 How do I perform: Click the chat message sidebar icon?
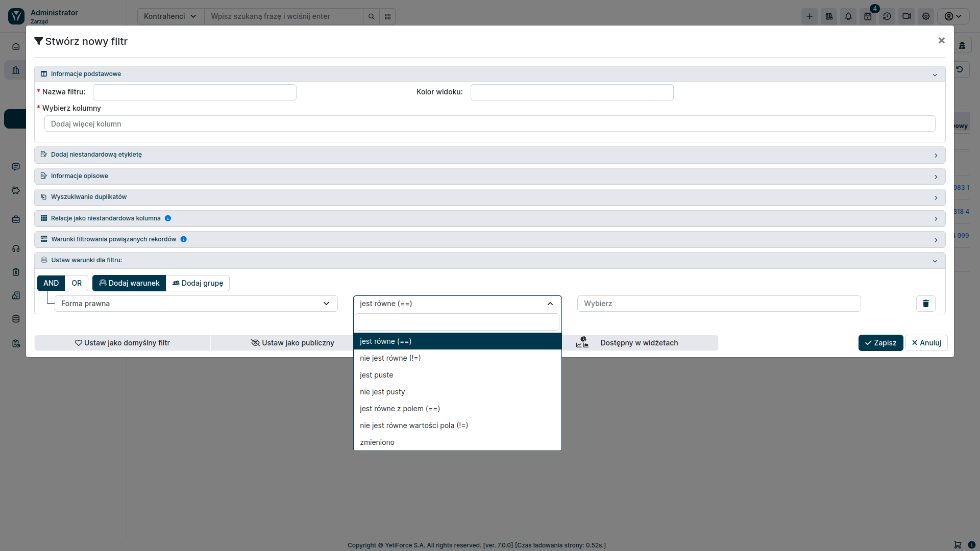pos(16,167)
